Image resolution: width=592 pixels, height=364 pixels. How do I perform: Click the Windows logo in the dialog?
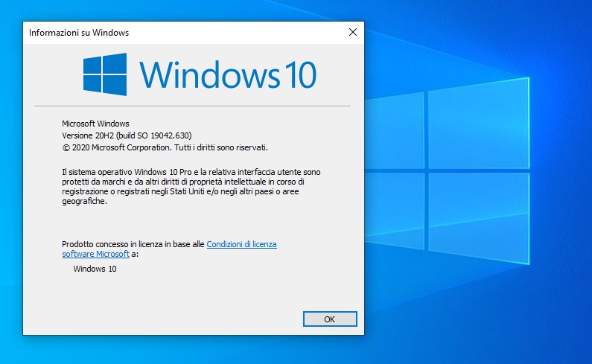tap(105, 74)
